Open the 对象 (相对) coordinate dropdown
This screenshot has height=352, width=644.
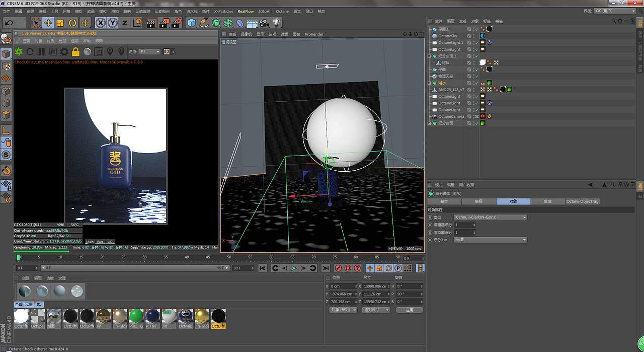click(343, 310)
